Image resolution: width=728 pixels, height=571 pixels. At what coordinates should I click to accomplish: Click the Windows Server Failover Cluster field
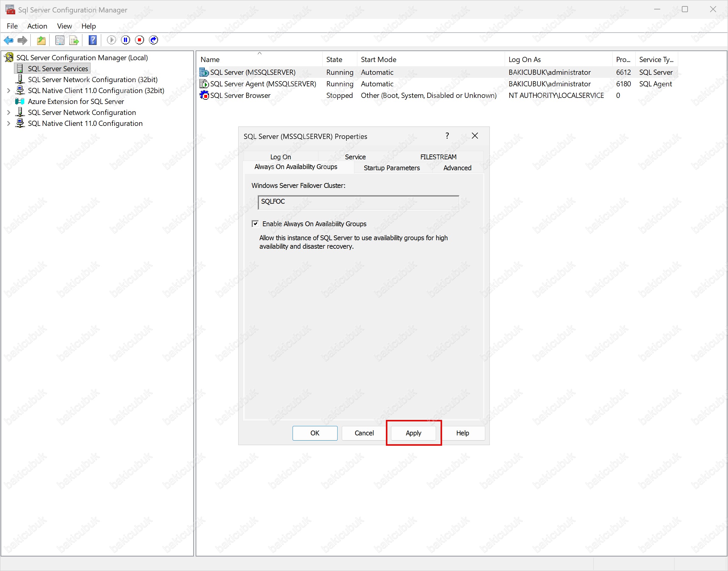[358, 202]
